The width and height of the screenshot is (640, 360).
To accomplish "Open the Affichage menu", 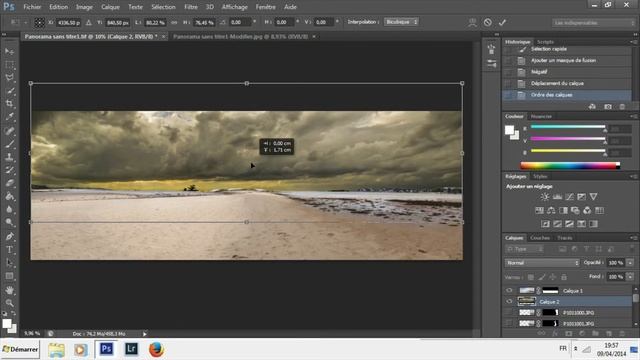I will point(235,7).
